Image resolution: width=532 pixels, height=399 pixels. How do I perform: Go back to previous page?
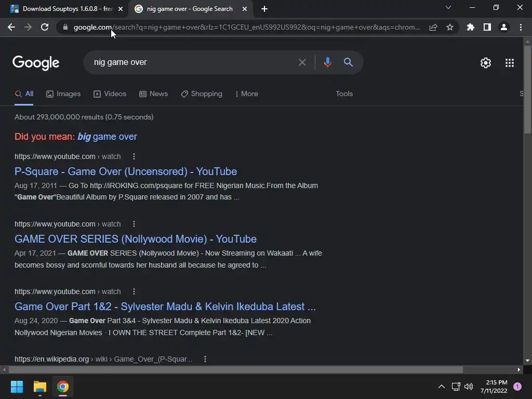11,27
